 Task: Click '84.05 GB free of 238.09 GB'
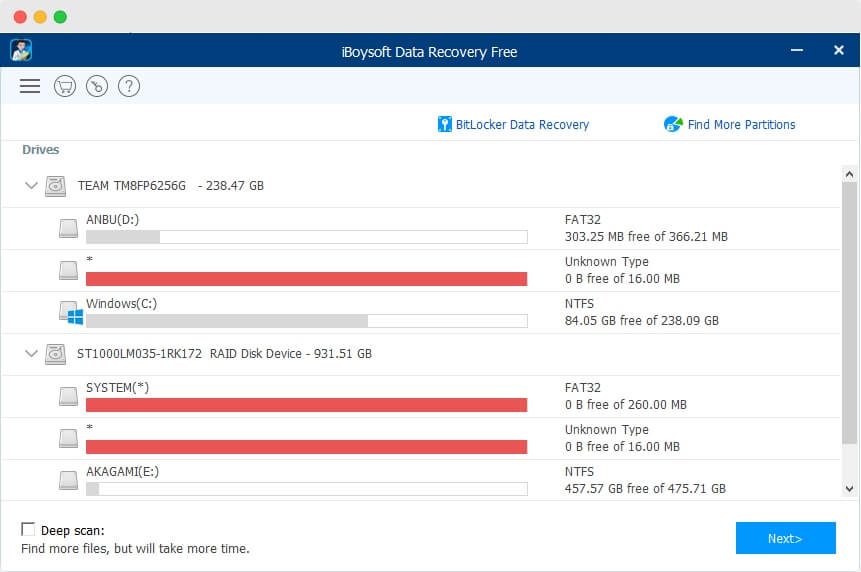tap(642, 321)
